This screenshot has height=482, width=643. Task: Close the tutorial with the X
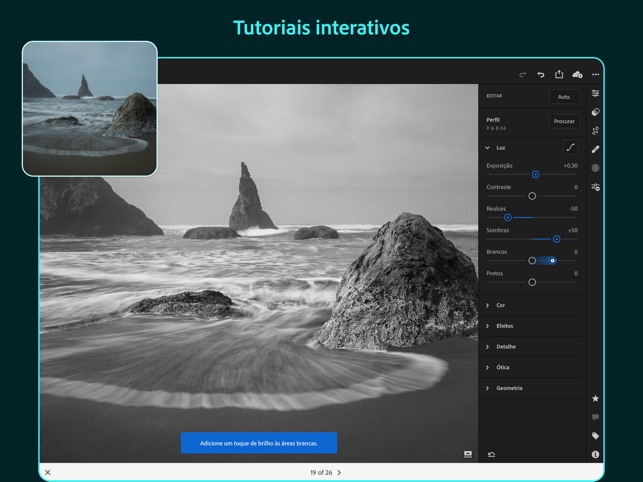coord(47,472)
